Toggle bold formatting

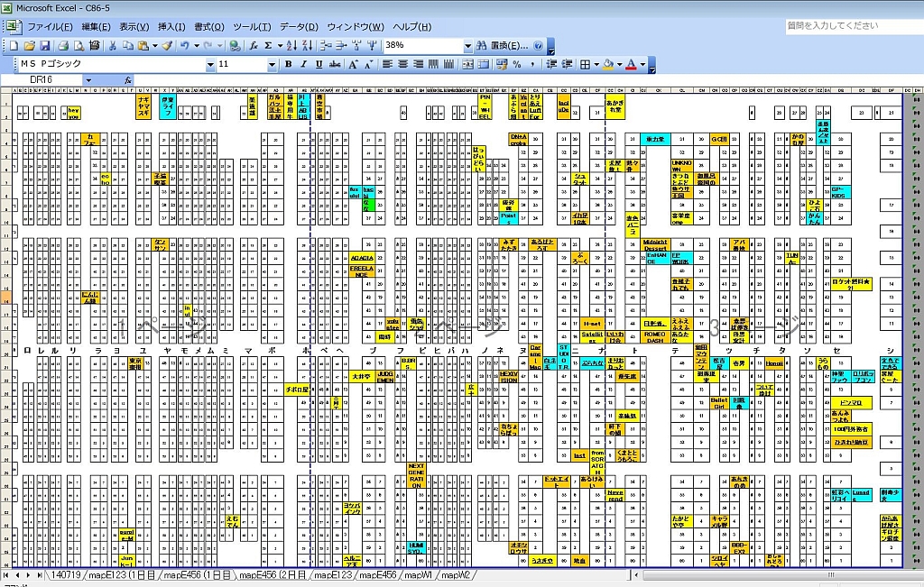288,64
